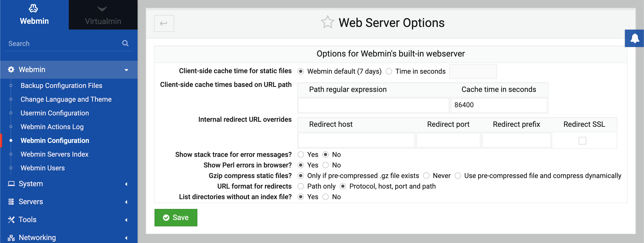This screenshot has width=644, height=243.
Task: Click the Networking nodes icon
Action: coord(11,237)
